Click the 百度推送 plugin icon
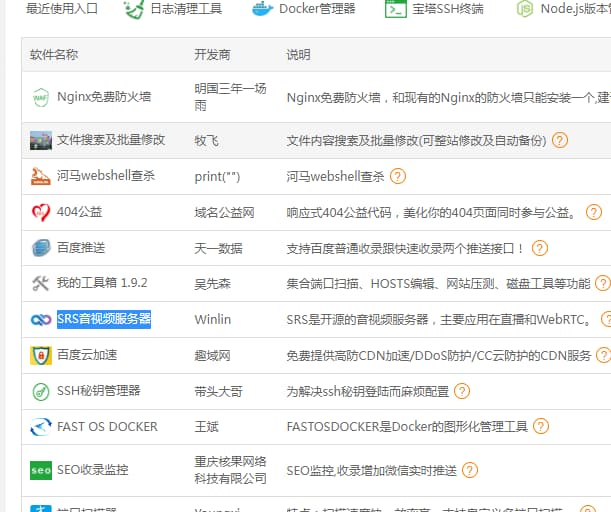611x512 pixels. pos(40,248)
